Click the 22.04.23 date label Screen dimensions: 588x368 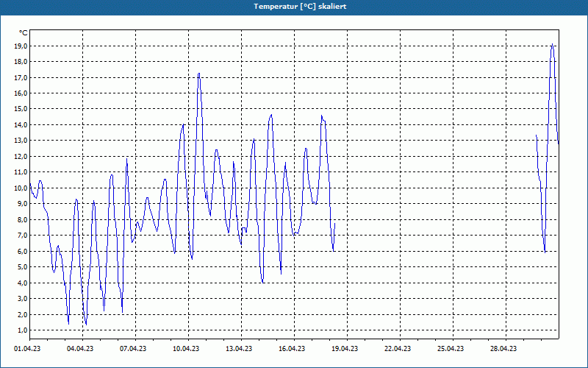(397, 349)
